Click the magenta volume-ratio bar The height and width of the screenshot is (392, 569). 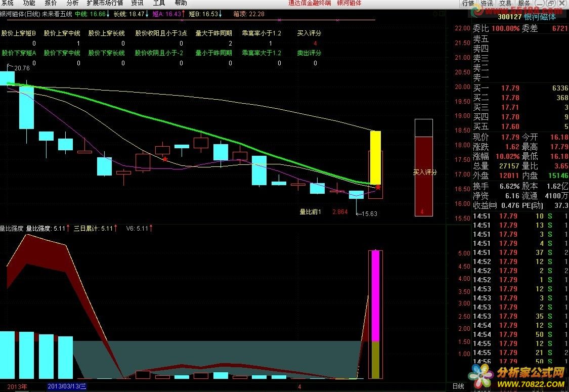pyautogui.click(x=375, y=295)
